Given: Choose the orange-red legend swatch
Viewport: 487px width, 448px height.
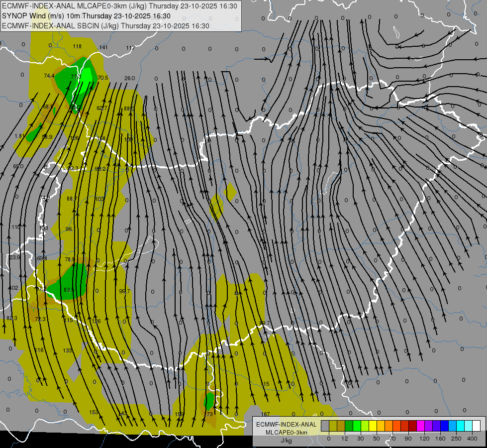Looking at the screenshot, I should [x=397, y=426].
